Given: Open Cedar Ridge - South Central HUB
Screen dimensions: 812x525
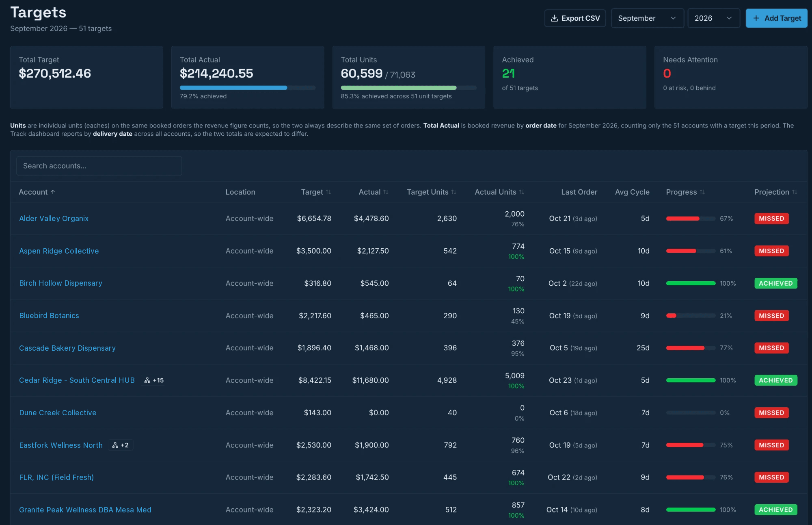Looking at the screenshot, I should coord(77,380).
